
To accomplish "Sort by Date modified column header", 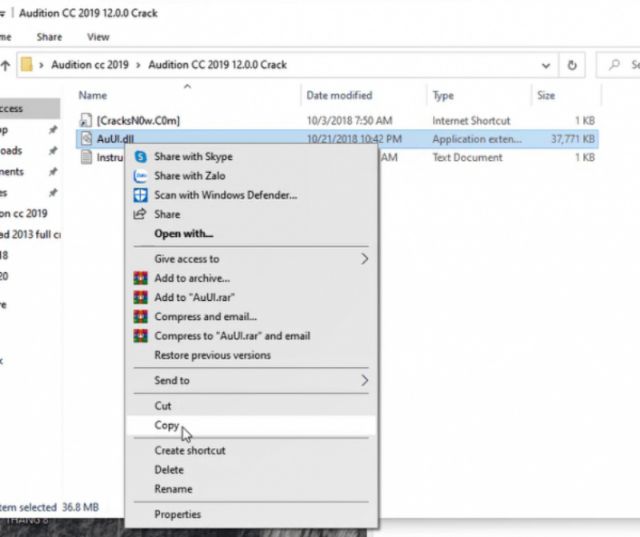I will click(x=339, y=95).
